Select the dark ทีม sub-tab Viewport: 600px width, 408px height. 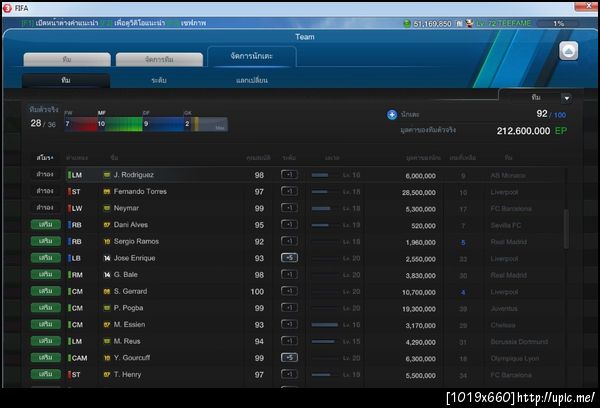(x=66, y=80)
